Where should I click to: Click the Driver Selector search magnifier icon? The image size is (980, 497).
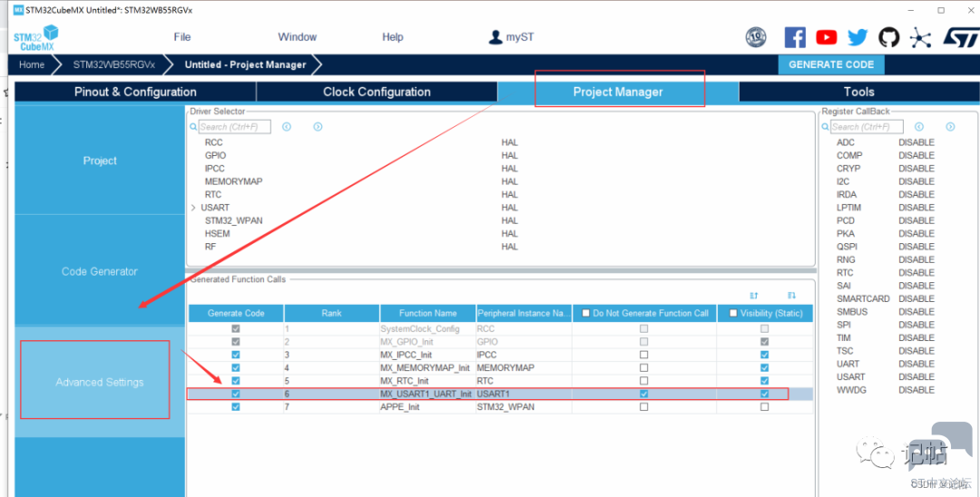[x=194, y=127]
